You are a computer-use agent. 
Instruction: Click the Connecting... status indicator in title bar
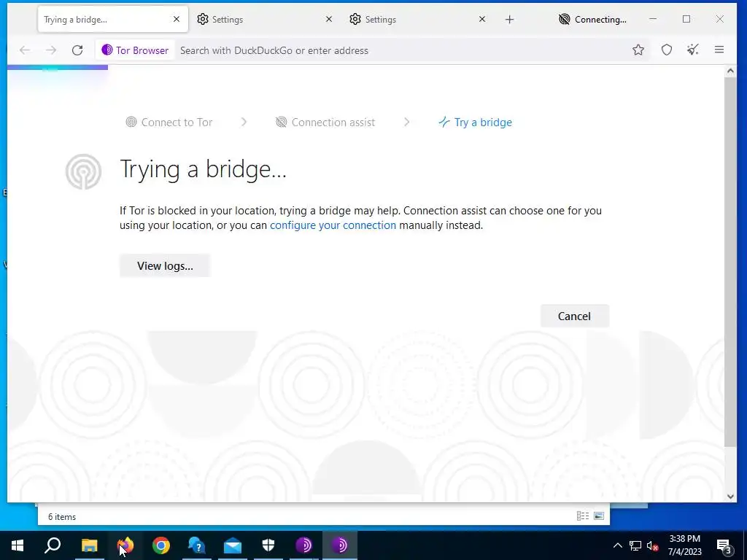592,20
